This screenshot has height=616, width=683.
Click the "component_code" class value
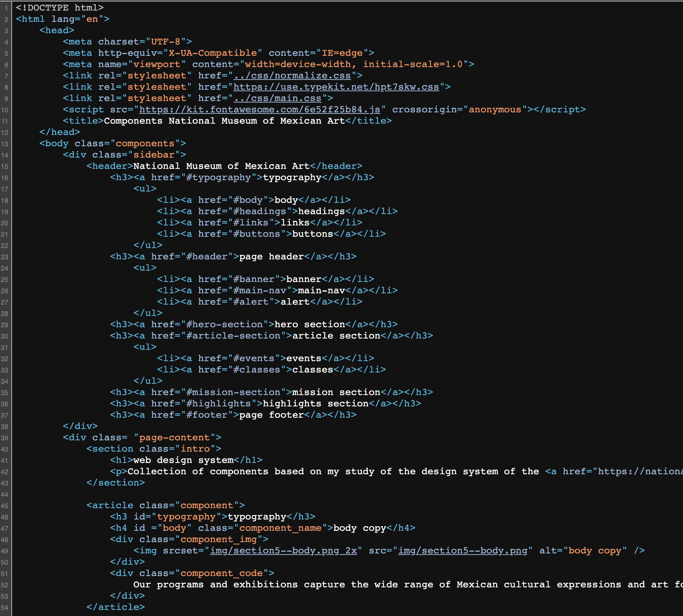coord(222,573)
